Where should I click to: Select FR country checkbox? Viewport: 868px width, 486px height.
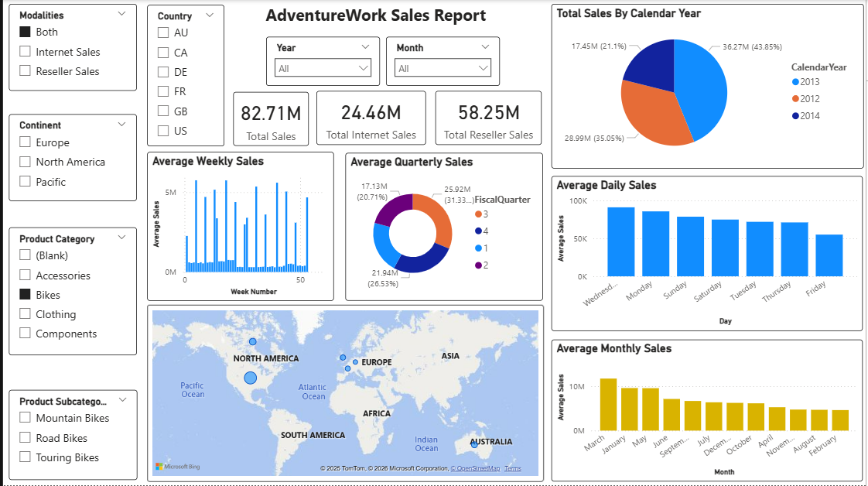163,91
